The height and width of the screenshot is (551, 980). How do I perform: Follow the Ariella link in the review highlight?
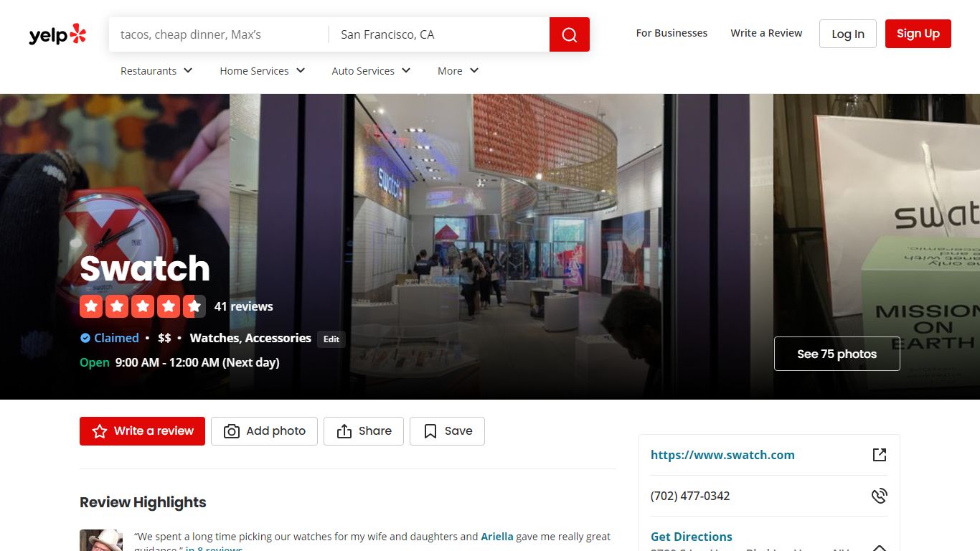[x=497, y=537]
